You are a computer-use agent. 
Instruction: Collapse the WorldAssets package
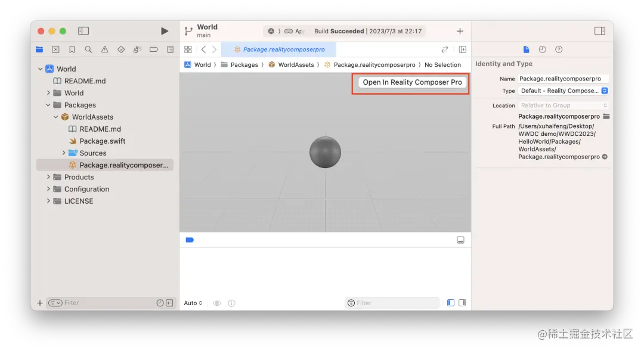tap(56, 117)
